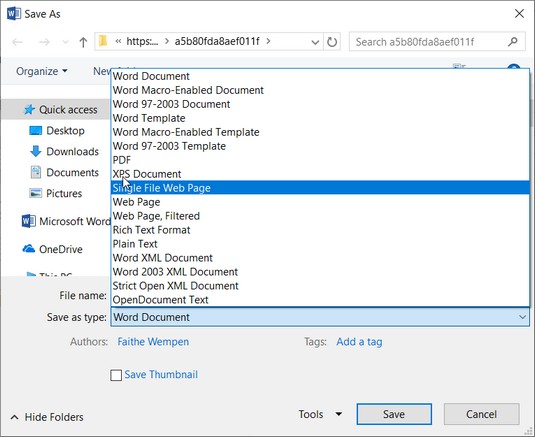Expand the address bar history dropdown
Viewport: 535px width, 437px height.
[x=315, y=42]
